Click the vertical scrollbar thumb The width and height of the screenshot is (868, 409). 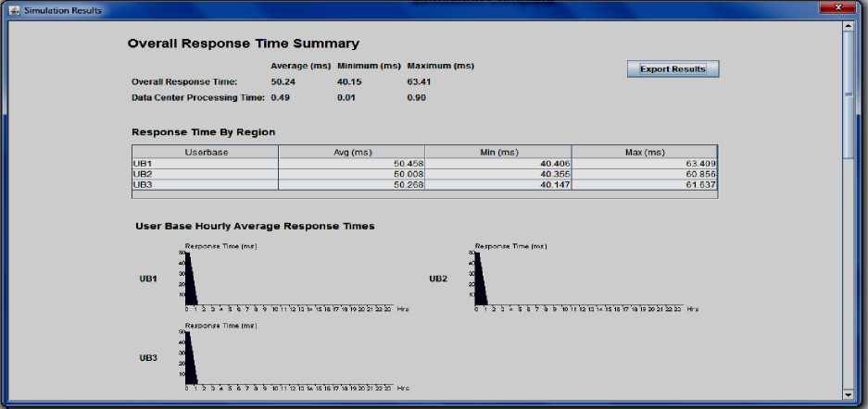[848, 95]
